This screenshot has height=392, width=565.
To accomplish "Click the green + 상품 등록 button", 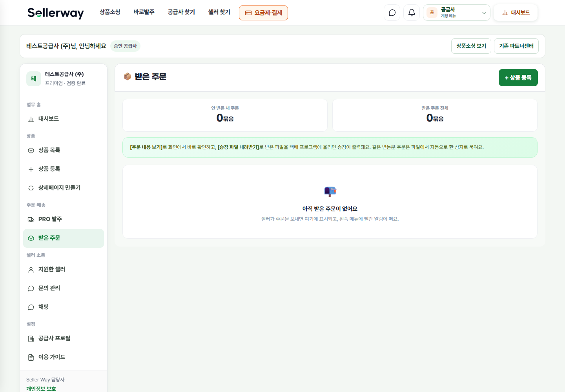I will coord(518,78).
